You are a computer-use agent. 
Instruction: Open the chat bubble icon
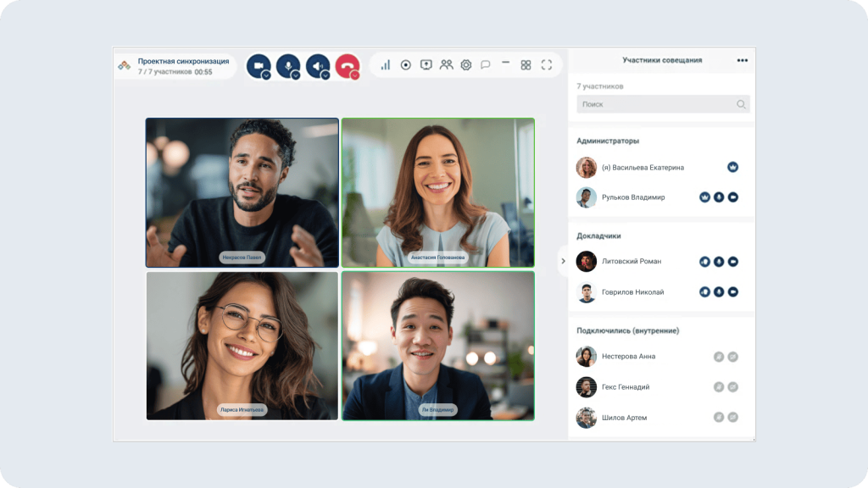(486, 65)
